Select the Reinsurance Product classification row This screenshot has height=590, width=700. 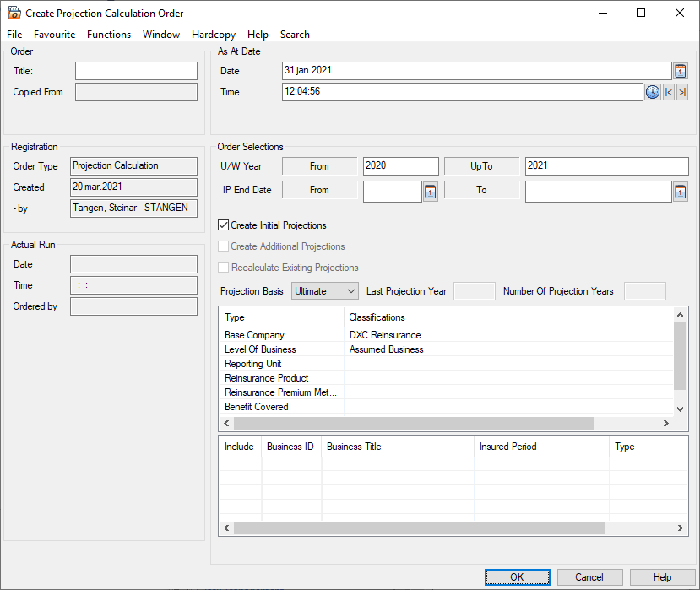click(267, 378)
